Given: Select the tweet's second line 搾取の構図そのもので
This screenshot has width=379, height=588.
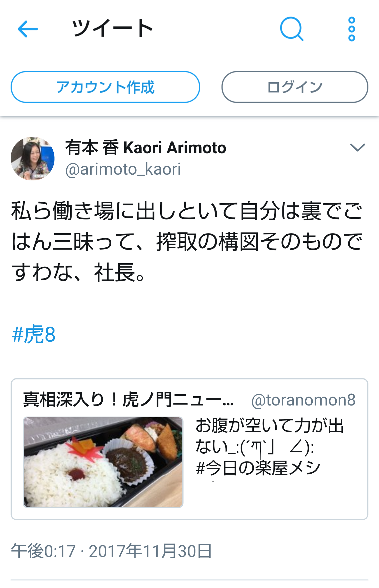Looking at the screenshot, I should 259,242.
